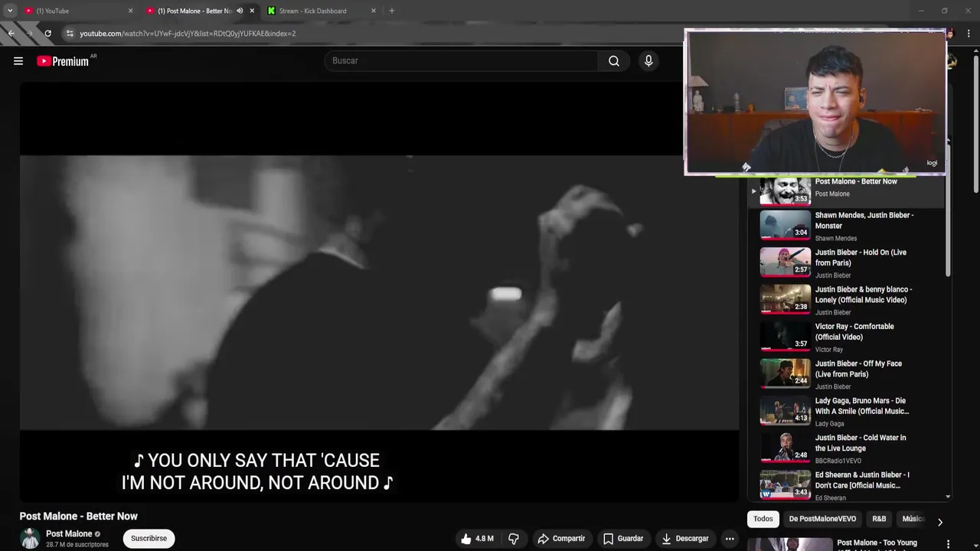
Task: Open more actions three-dot menu under video
Action: pos(730,539)
